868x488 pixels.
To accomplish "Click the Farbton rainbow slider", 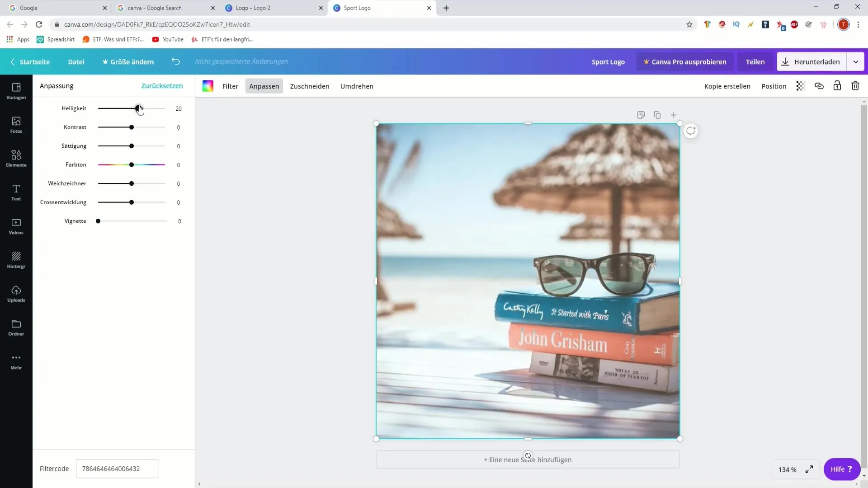I will 132,165.
